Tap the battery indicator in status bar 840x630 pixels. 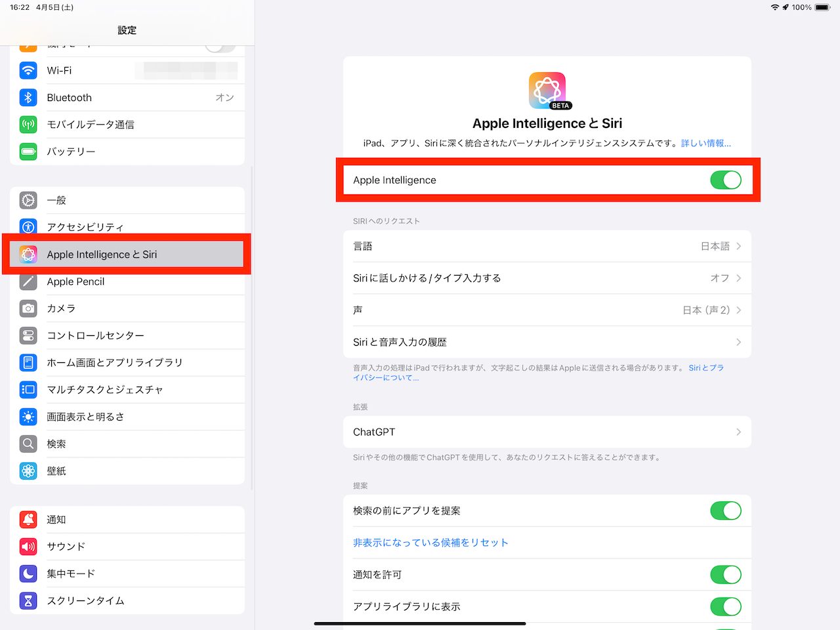[822, 7]
